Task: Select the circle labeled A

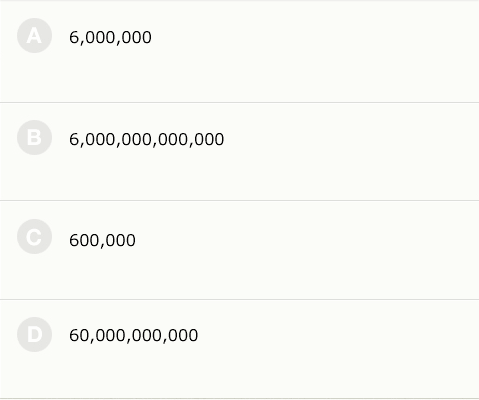Action: tap(34, 36)
